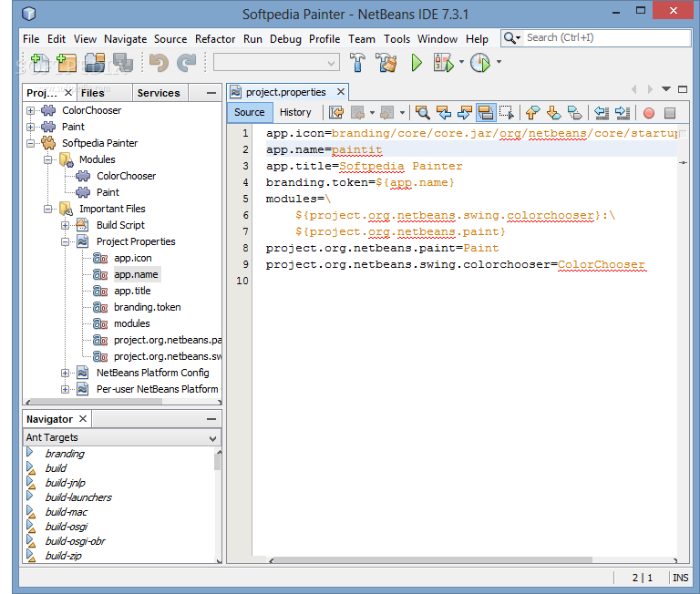Click the Search (Ctrl+I) input field
This screenshot has height=594, width=700.
point(607,38)
